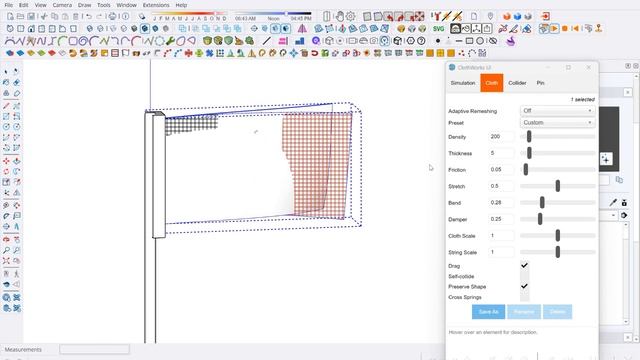Click the spiral curve tool icon
The image size is (640, 360).
pos(83,41)
